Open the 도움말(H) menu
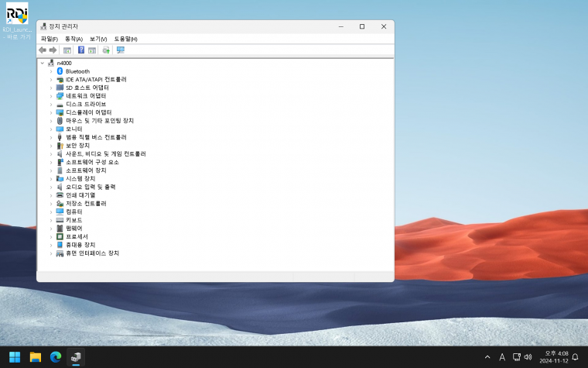Screen dimensions: 588x368 click(125, 39)
